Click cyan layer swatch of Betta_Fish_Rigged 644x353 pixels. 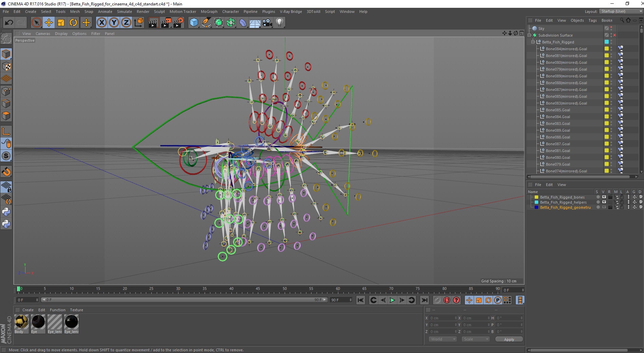point(607,42)
